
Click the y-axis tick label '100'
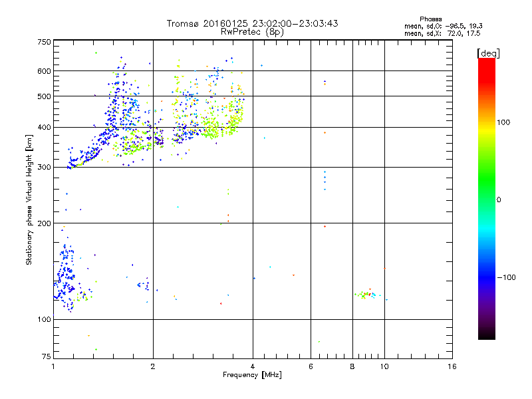(44, 320)
